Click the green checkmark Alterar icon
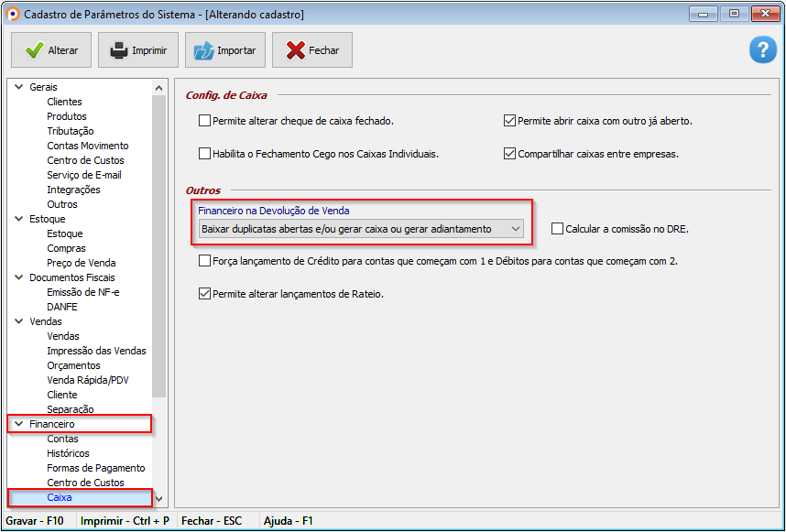 coord(34,50)
